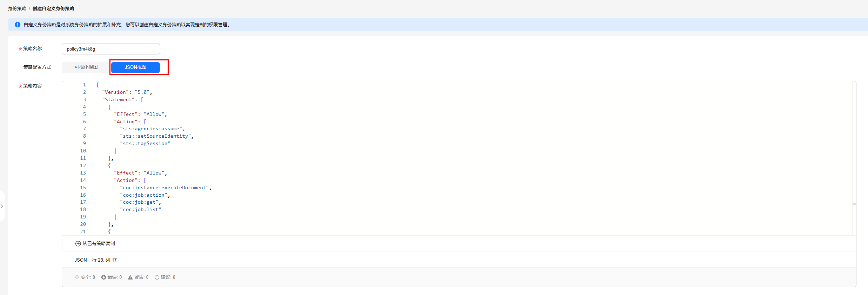
Task: Click the 创建自定义身份策略 breadcrumb title
Action: coord(53,8)
